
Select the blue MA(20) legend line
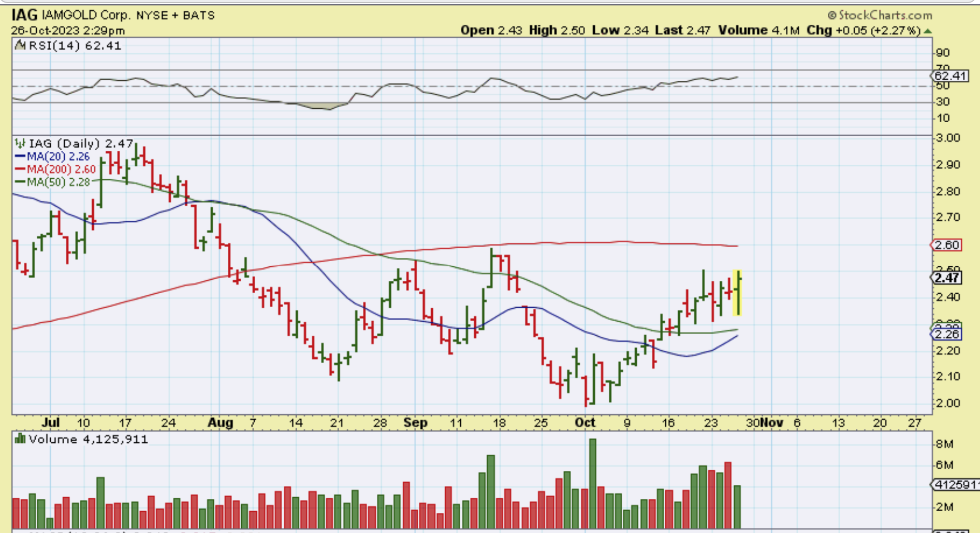tap(21, 156)
